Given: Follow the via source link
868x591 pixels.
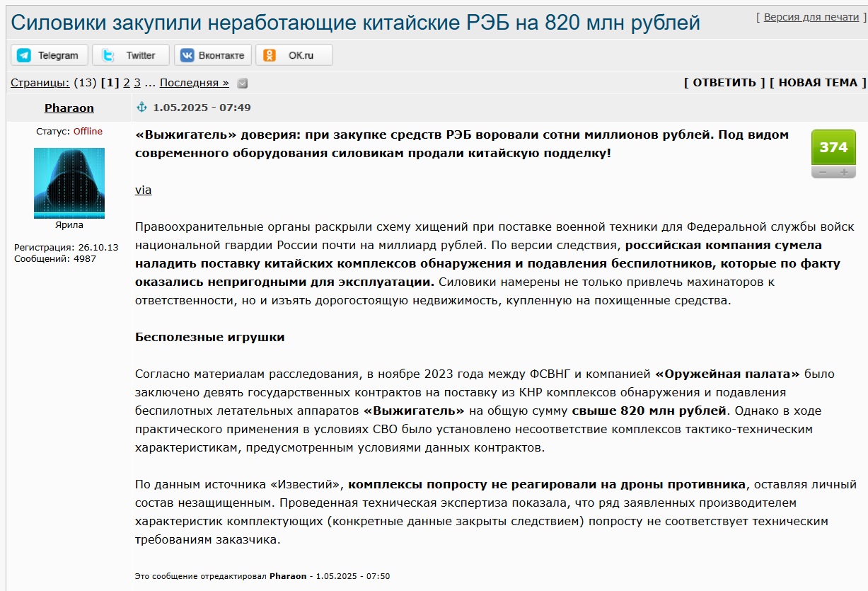Looking at the screenshot, I should tap(143, 190).
